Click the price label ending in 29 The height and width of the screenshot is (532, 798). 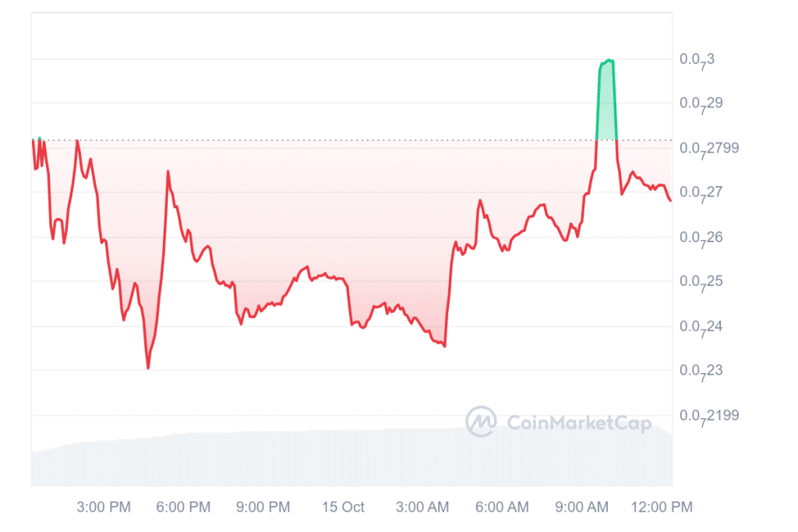pos(700,104)
